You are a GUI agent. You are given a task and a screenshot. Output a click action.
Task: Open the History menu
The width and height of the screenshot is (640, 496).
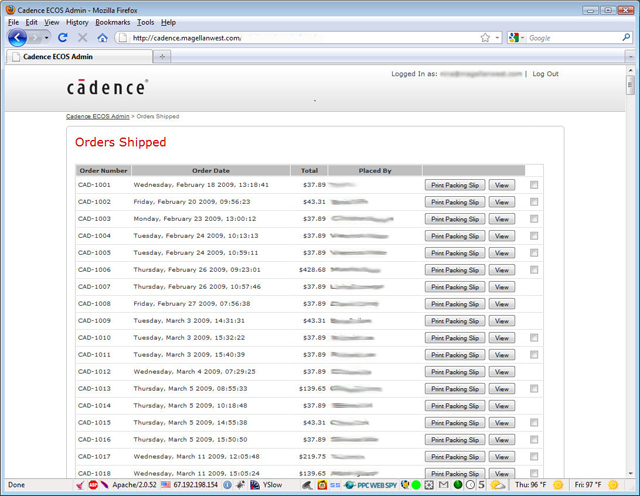pos(77,22)
